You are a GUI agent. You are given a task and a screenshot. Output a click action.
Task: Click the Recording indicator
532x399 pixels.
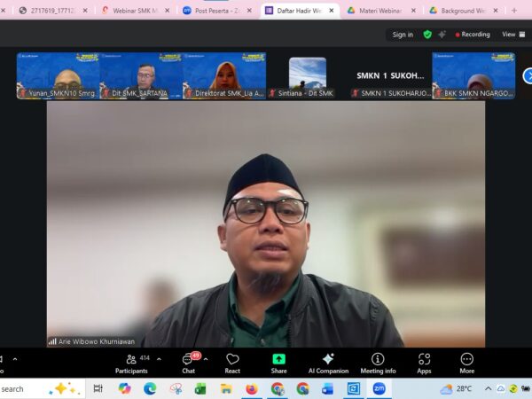tap(472, 35)
